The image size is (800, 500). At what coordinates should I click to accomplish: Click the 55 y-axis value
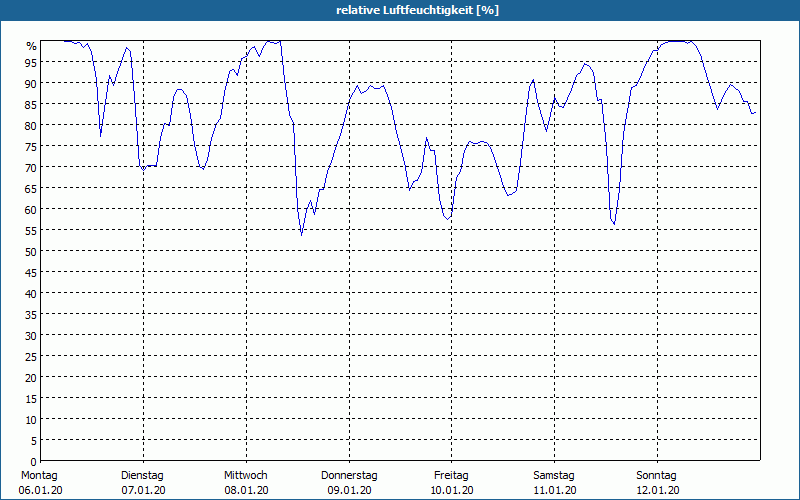31,231
